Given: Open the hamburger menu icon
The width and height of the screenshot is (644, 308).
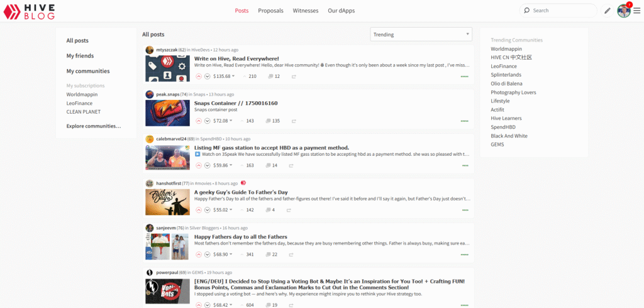Looking at the screenshot, I should click(636, 11).
